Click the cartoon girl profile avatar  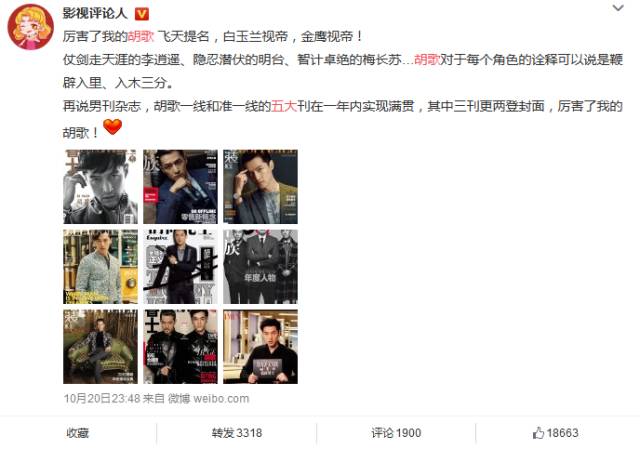tap(30, 27)
